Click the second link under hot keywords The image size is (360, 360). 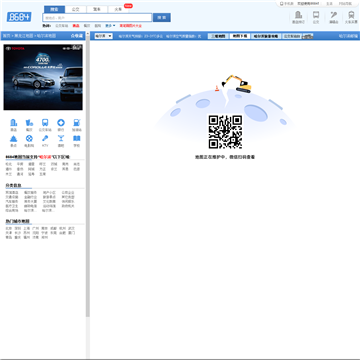pos(76,26)
